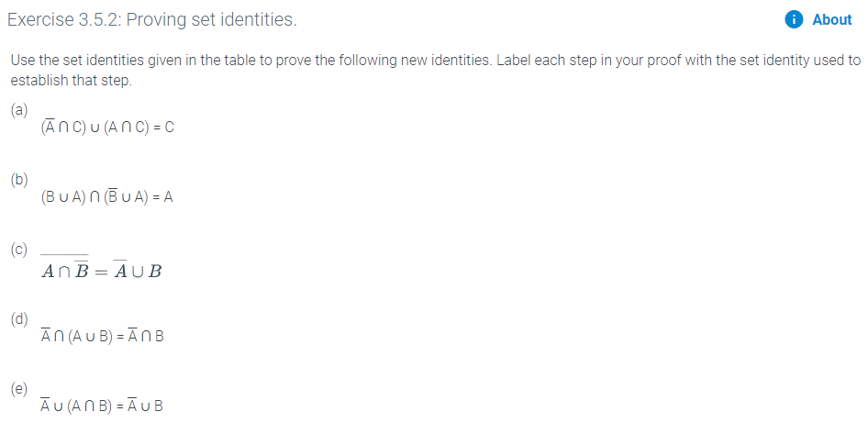Open the About link
Screen dimensions: 868x445
pos(831,19)
